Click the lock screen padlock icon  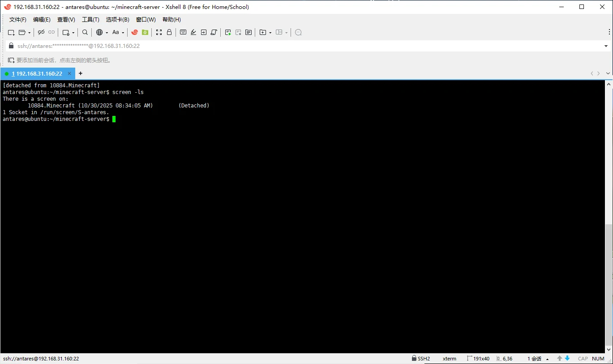pyautogui.click(x=169, y=32)
